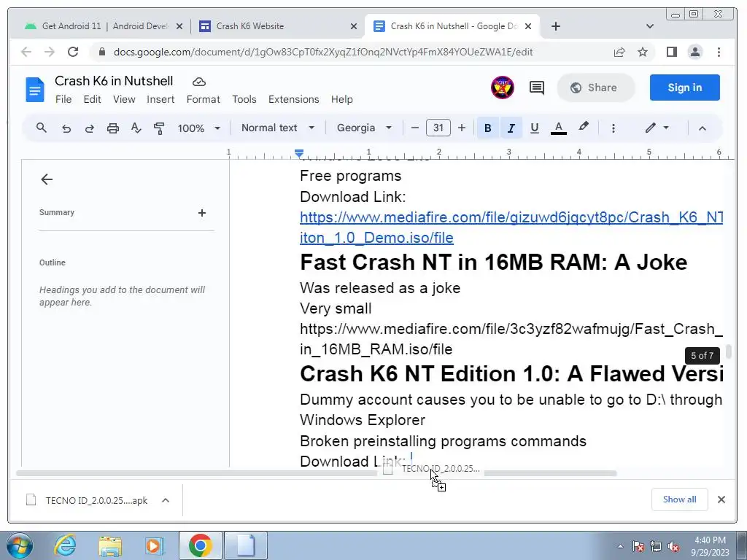Click the blue Sign in button

tap(684, 87)
